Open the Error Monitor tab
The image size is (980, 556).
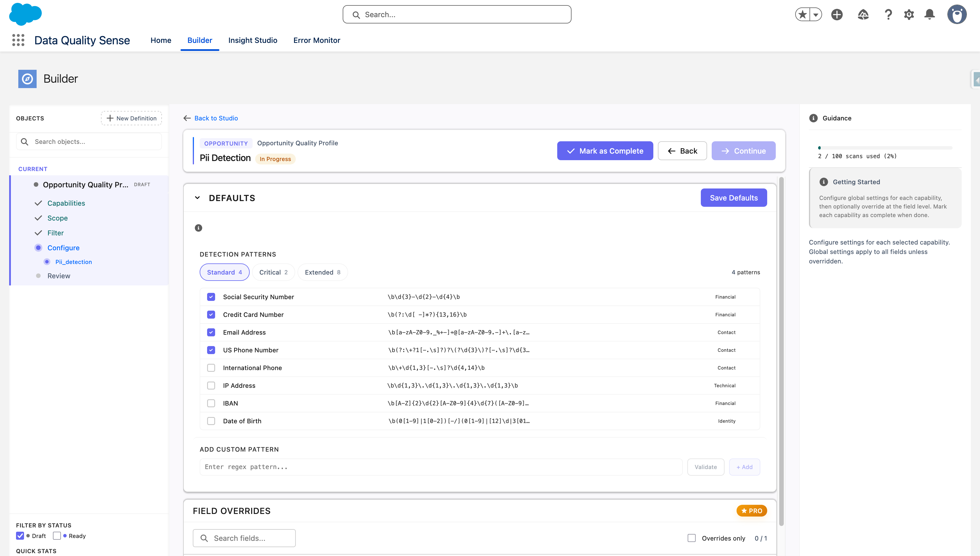317,40
